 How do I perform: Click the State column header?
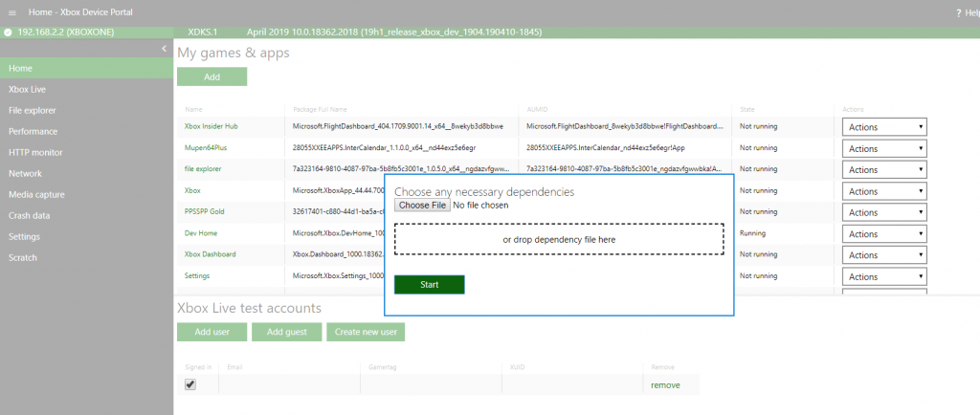(x=746, y=109)
